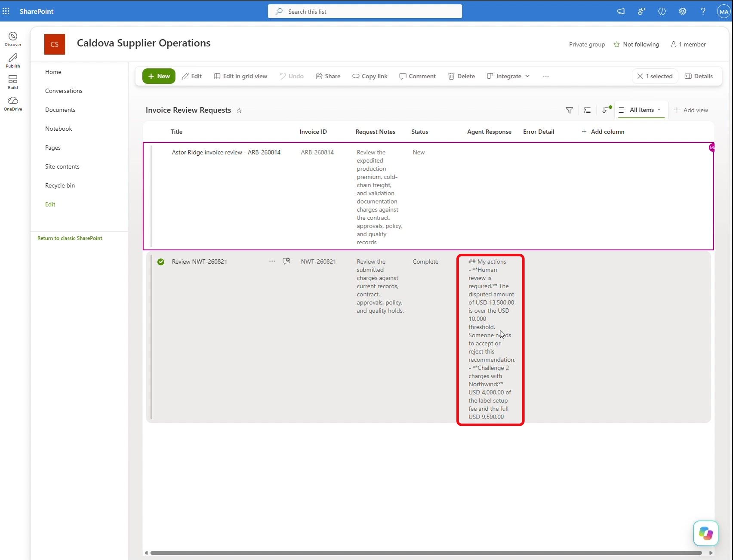Click Copy link in toolbar
Screen dimensions: 733x560
[370, 76]
